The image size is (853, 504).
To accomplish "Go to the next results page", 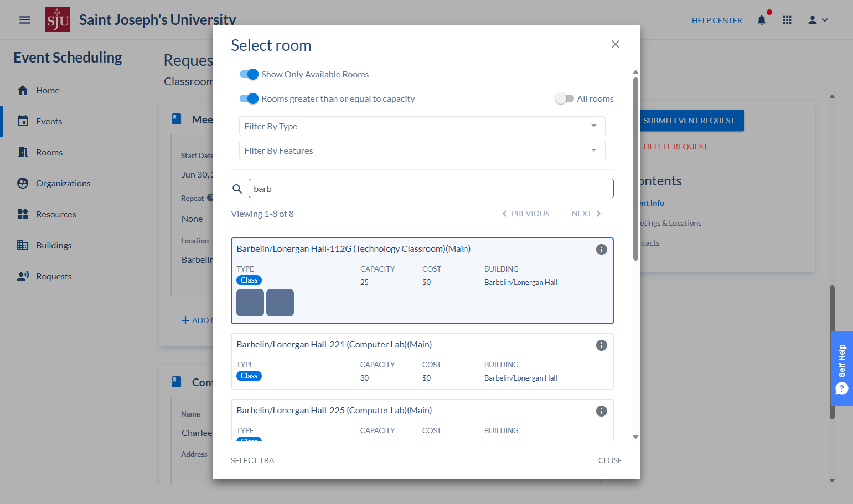I will pyautogui.click(x=586, y=214).
